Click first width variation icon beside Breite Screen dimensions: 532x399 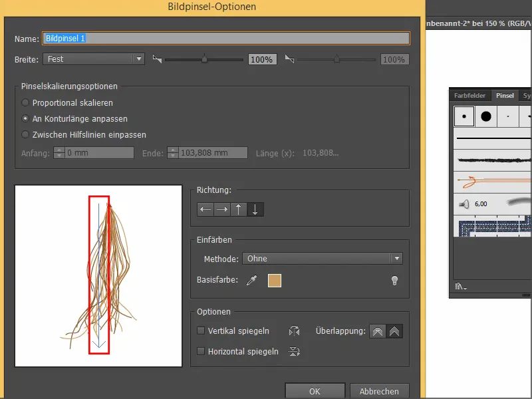[x=157, y=59]
